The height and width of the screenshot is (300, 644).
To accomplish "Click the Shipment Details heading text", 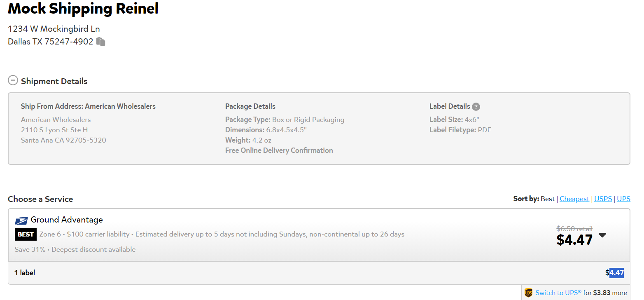I will pyautogui.click(x=54, y=81).
